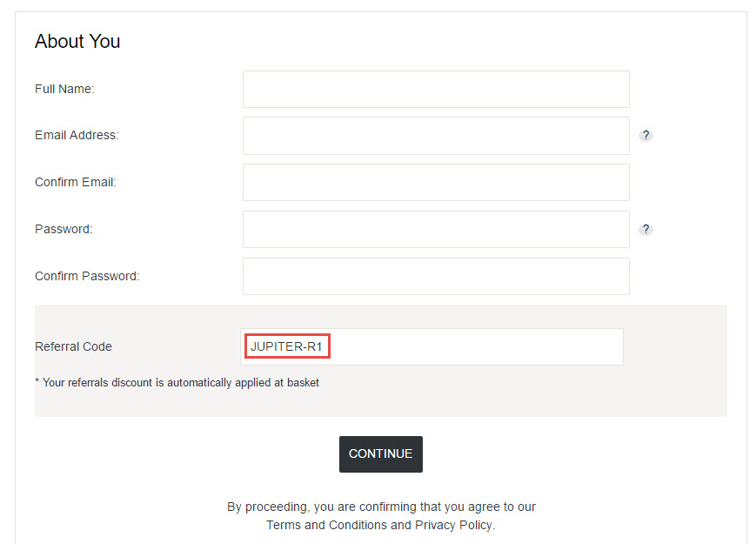Click the Referral Code field containing JUPITER-R1

click(432, 346)
